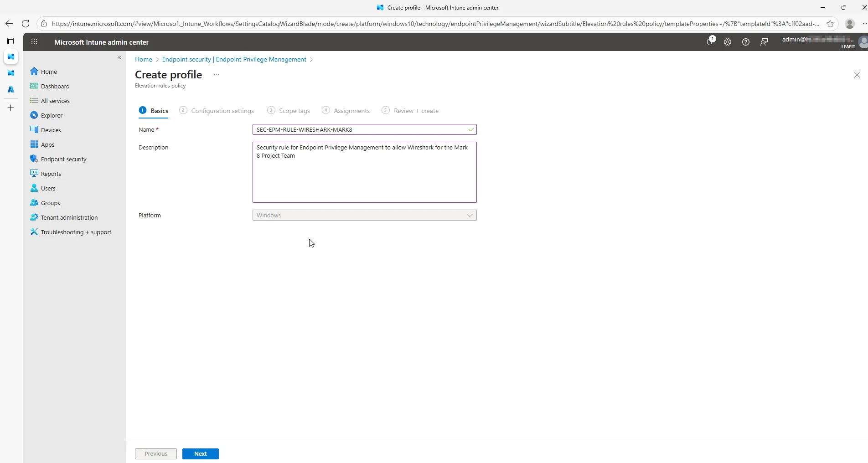The width and height of the screenshot is (868, 463).
Task: Open the Help question mark icon
Action: [x=746, y=42]
